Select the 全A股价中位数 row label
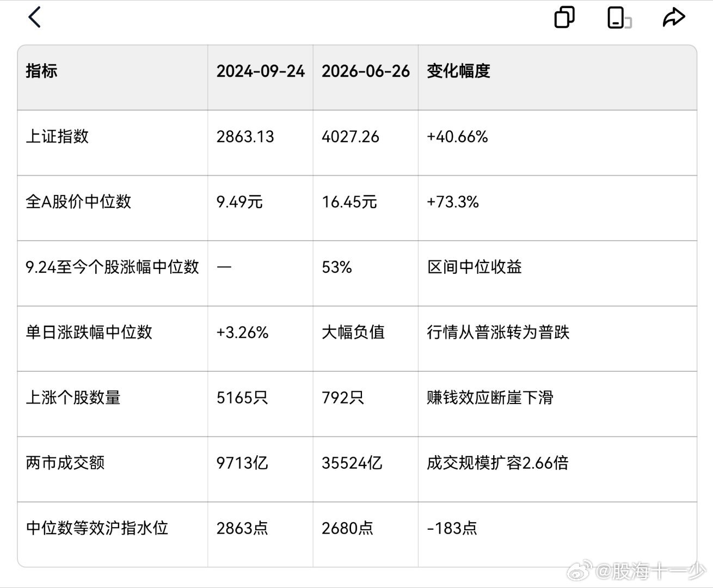 tap(78, 201)
